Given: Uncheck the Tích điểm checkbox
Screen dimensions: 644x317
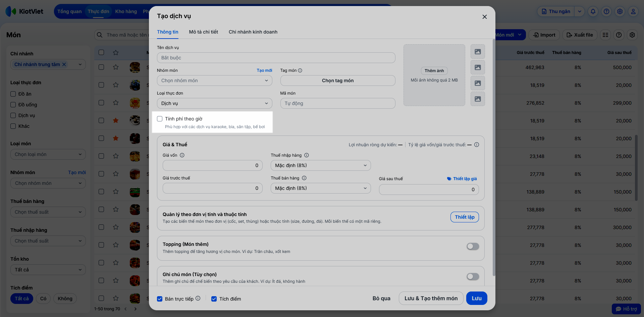Looking at the screenshot, I should (214, 299).
